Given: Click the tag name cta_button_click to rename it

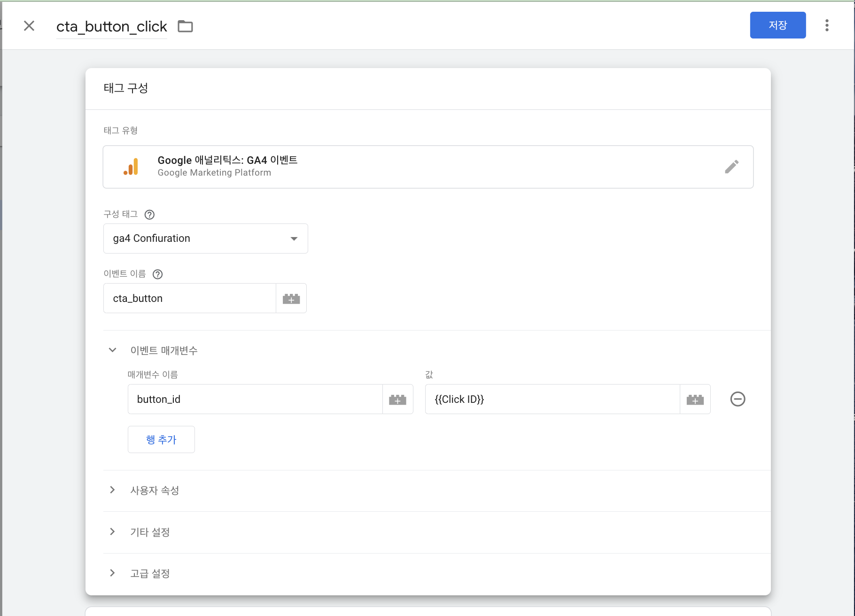Looking at the screenshot, I should 112,26.
